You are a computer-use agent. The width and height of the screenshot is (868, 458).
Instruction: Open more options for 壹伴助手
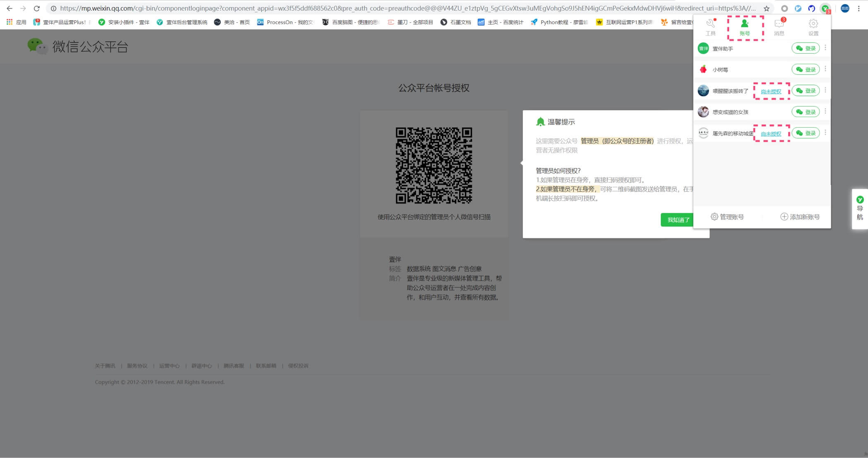coord(825,48)
